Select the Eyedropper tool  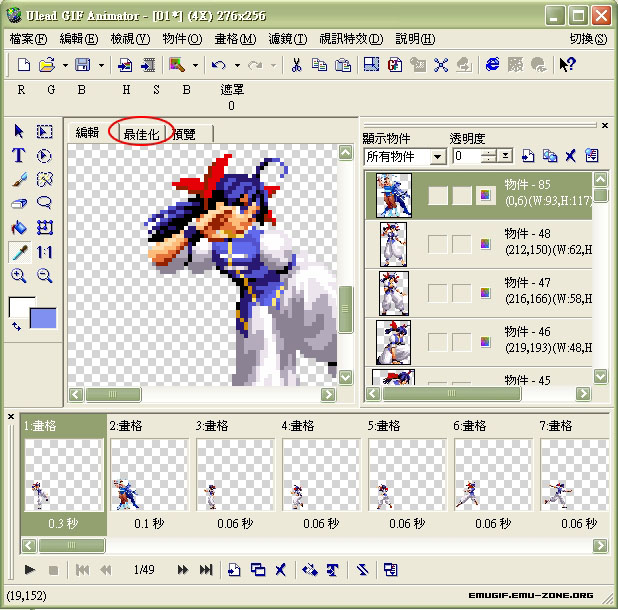tap(19, 252)
